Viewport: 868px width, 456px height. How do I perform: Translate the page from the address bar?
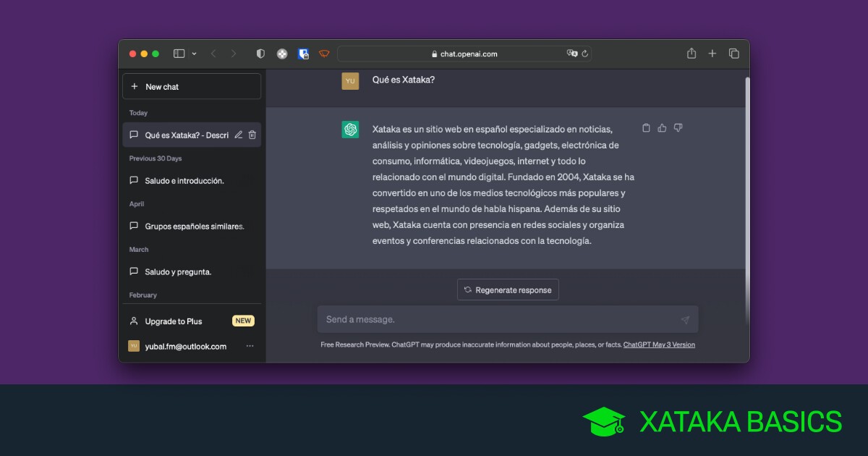point(572,54)
